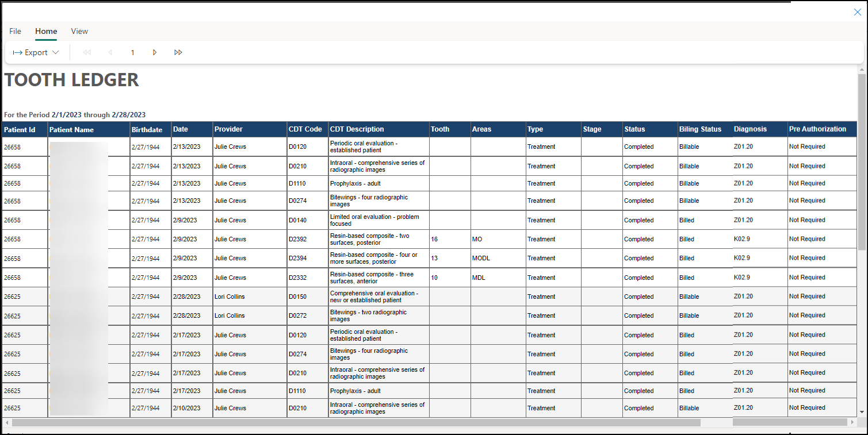This screenshot has width=868, height=435.
Task: Open the Export dropdown
Action: click(36, 52)
